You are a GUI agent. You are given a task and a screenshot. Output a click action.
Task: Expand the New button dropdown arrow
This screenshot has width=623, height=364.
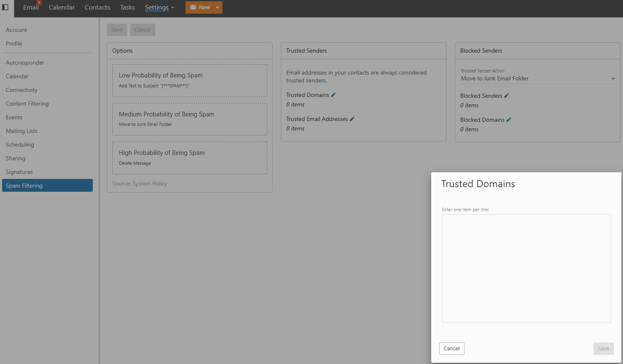[x=217, y=7]
